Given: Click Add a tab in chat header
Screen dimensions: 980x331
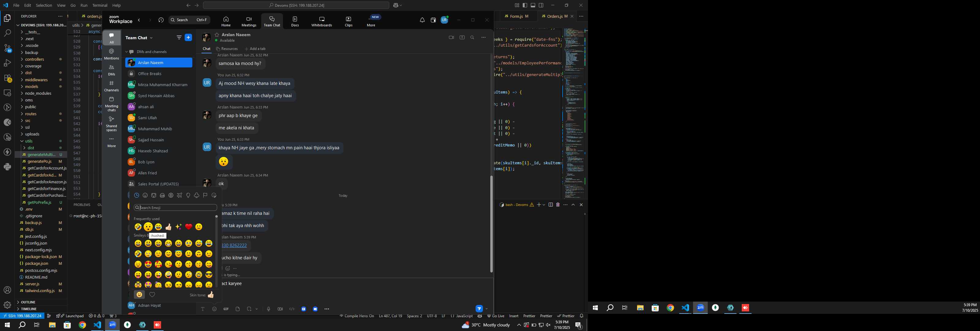Looking at the screenshot, I should click(x=255, y=49).
